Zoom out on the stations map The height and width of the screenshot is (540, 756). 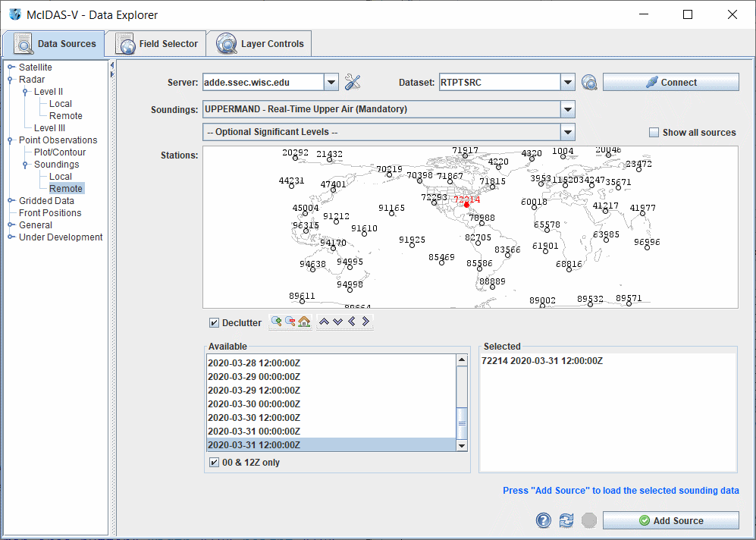[x=290, y=322]
